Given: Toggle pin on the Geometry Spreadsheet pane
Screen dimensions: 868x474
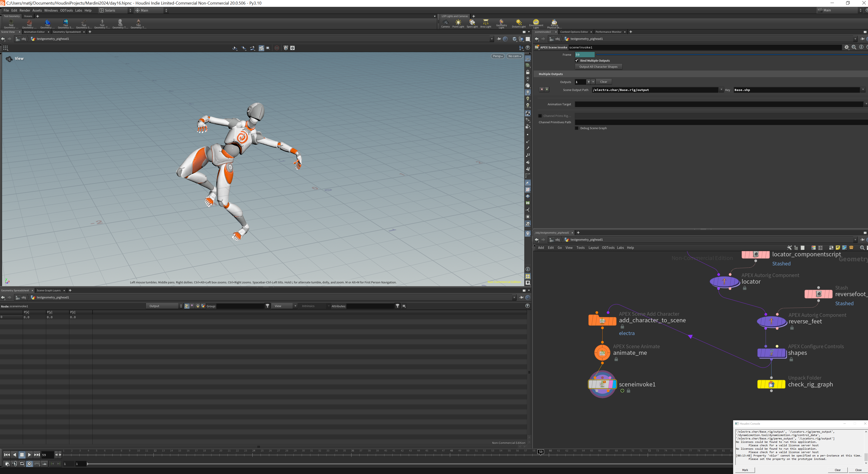Looking at the screenshot, I should (521, 297).
